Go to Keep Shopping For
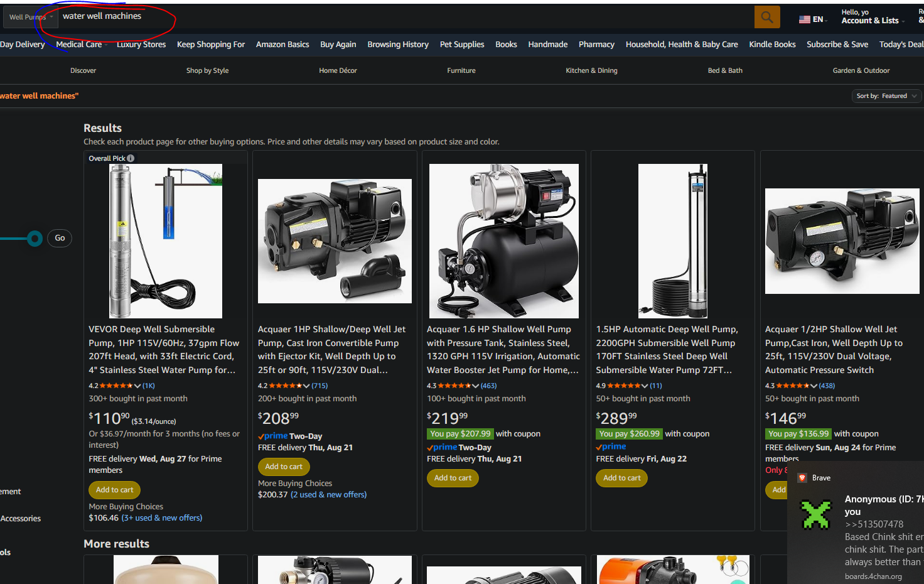Viewport: 924px width, 584px height. [x=211, y=45]
